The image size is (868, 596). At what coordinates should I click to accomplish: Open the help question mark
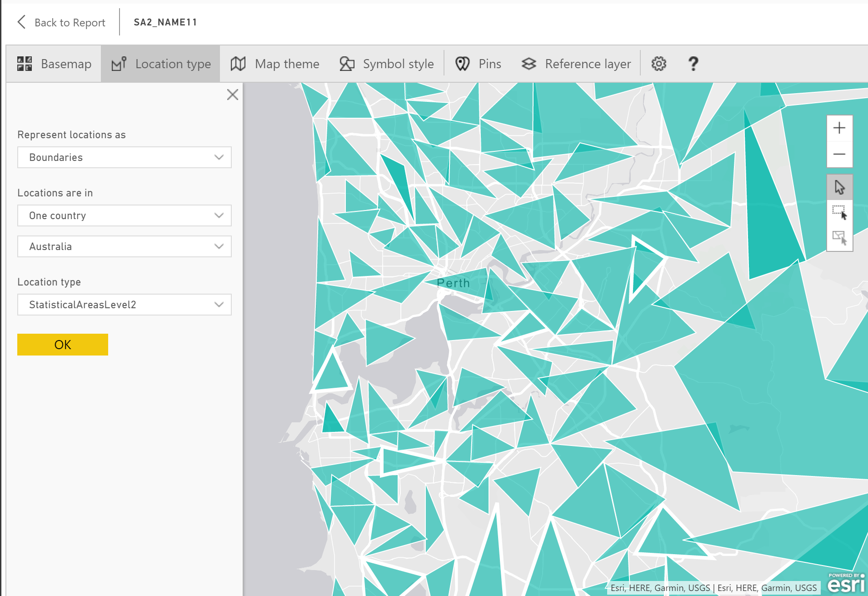coord(693,64)
